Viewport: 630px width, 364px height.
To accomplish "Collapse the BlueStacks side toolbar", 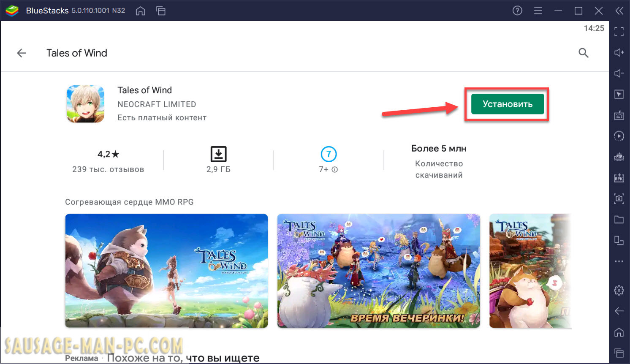I will click(x=619, y=11).
